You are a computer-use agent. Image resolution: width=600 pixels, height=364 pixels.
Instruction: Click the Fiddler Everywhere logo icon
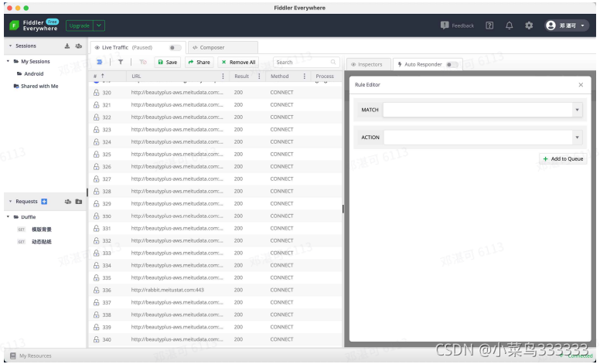tap(14, 26)
